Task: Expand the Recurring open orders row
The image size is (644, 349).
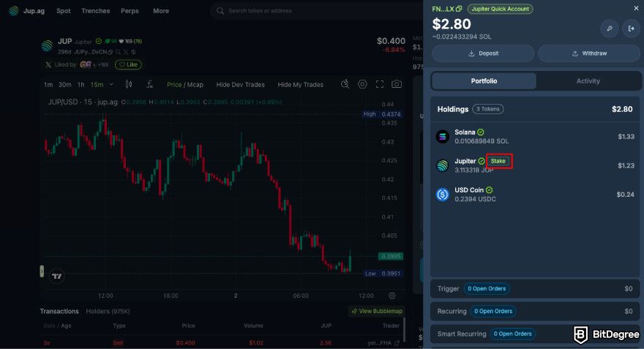Action: [x=535, y=311]
